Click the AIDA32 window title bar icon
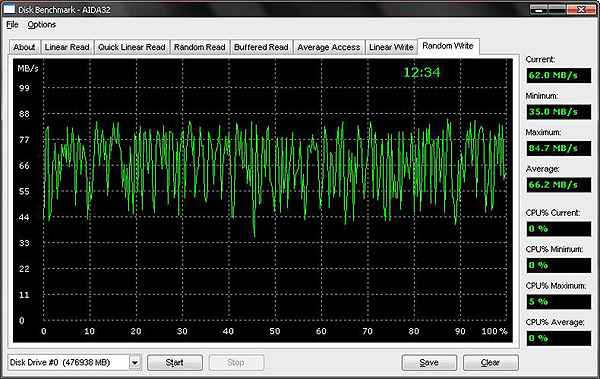The height and width of the screenshot is (379, 600). [9, 9]
